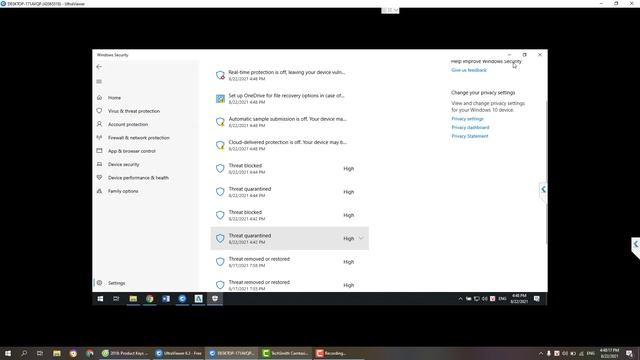
Task: Click the window icon beside App & browser control
Action: [x=99, y=151]
